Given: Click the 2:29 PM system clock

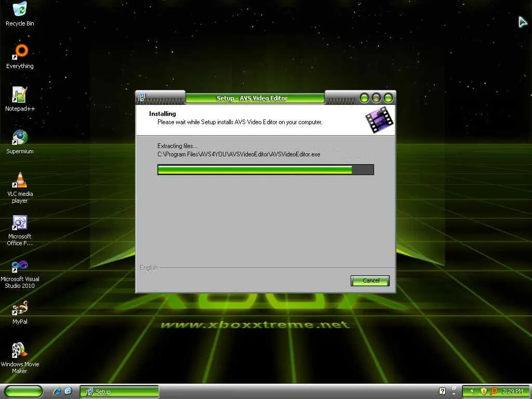Looking at the screenshot, I should point(513,391).
